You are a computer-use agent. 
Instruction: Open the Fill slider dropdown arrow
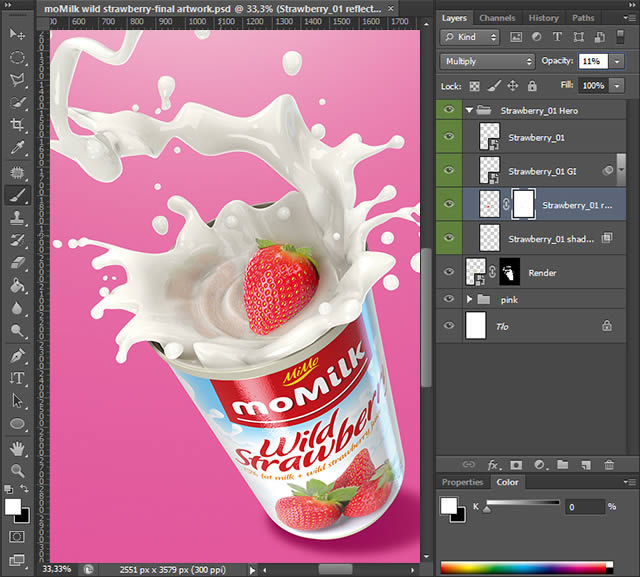[x=617, y=86]
